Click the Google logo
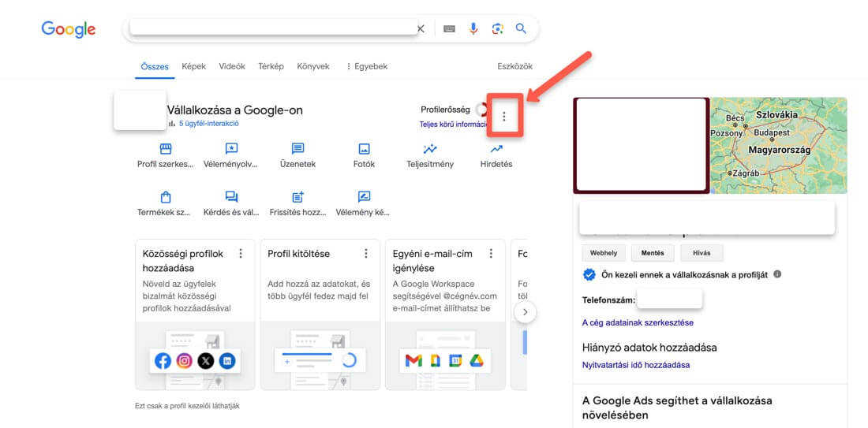The height and width of the screenshot is (428, 868). click(x=69, y=28)
